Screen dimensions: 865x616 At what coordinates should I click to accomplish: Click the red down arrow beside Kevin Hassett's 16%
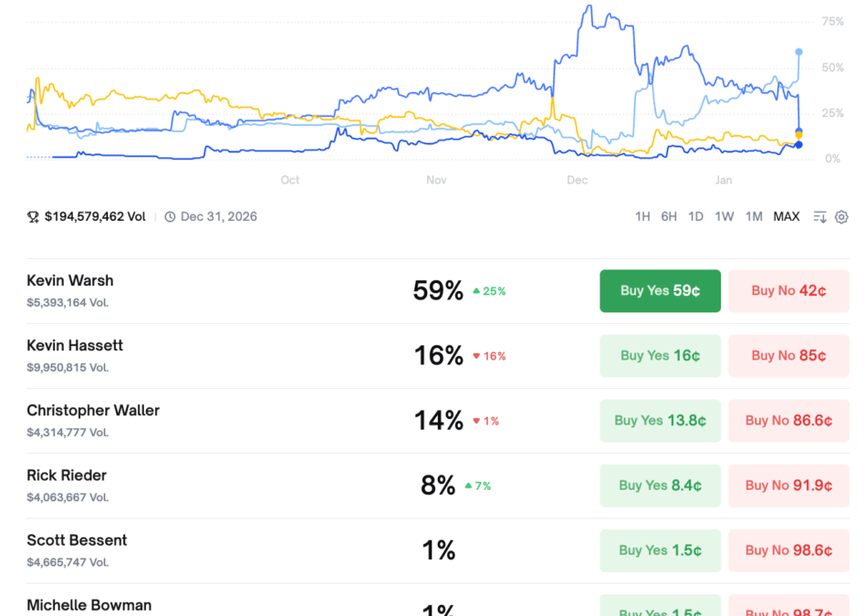click(477, 356)
